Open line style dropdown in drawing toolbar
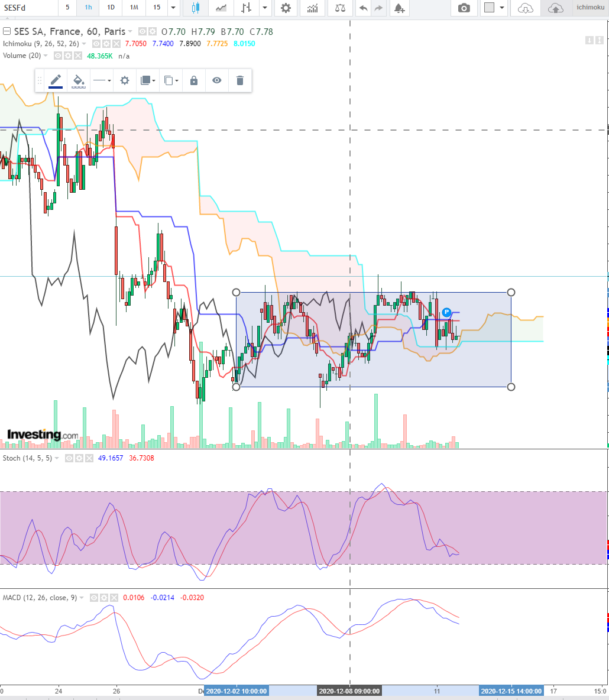This screenshot has height=700, width=609. click(102, 80)
